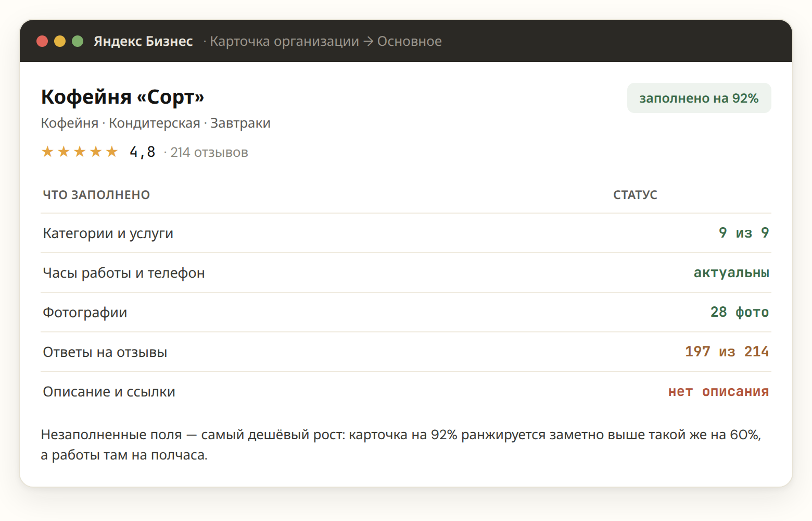Viewport: 812px width, 521px height.
Task: Select the «Категории и услуги» row label
Action: (108, 233)
